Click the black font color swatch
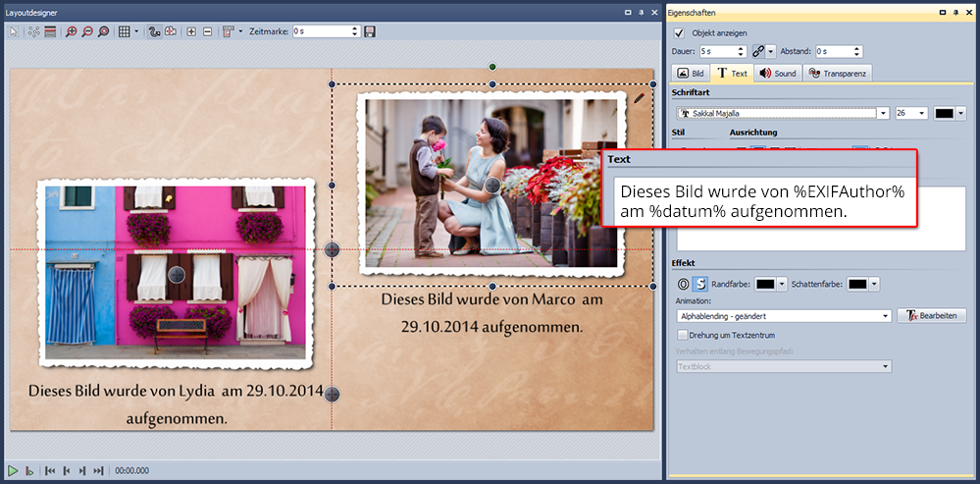980x484 pixels. [945, 113]
